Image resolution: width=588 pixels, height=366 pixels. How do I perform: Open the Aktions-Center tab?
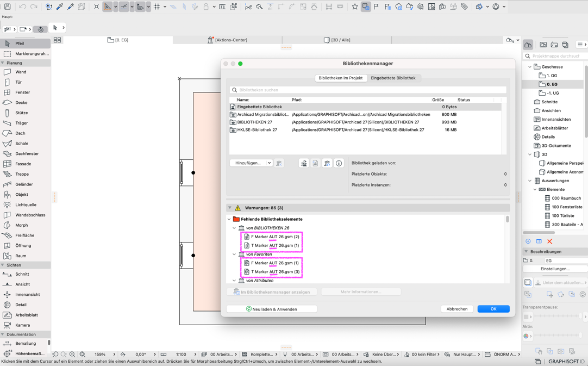point(227,40)
